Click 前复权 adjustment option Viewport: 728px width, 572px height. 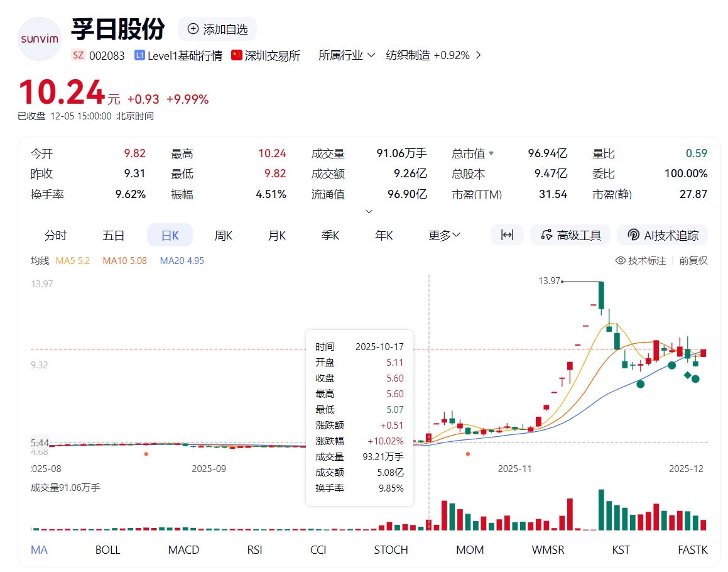coord(693,260)
